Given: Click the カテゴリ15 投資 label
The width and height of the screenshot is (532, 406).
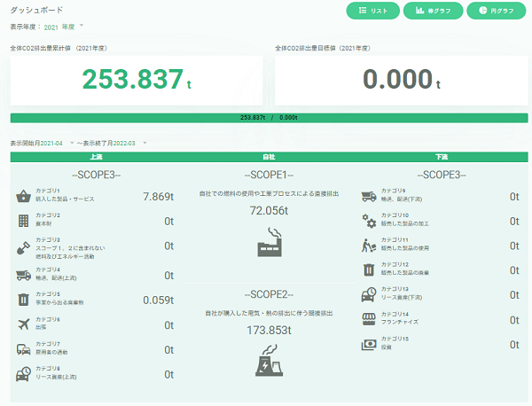Looking at the screenshot, I should coord(395,343).
